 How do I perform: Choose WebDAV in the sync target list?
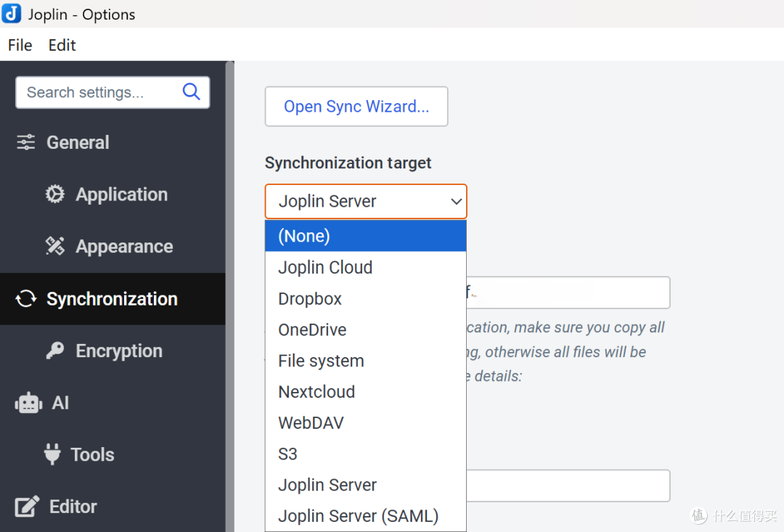pos(366,422)
